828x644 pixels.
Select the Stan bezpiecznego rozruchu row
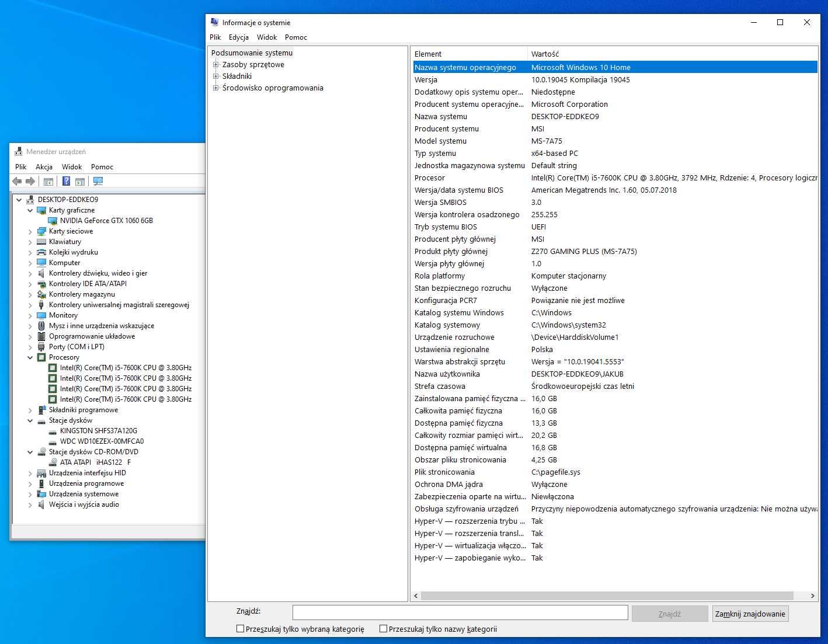coord(615,288)
